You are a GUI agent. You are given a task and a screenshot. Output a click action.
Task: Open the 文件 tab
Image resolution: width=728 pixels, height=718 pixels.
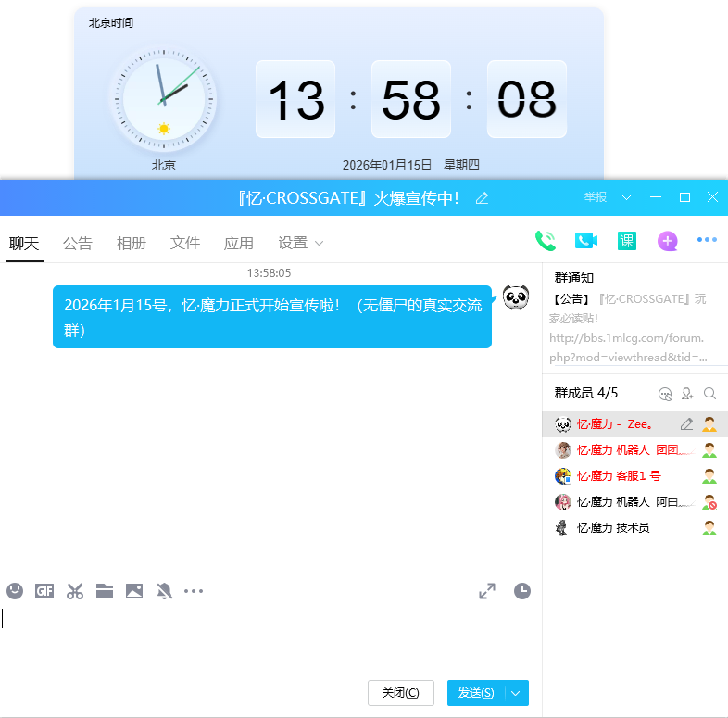(185, 243)
